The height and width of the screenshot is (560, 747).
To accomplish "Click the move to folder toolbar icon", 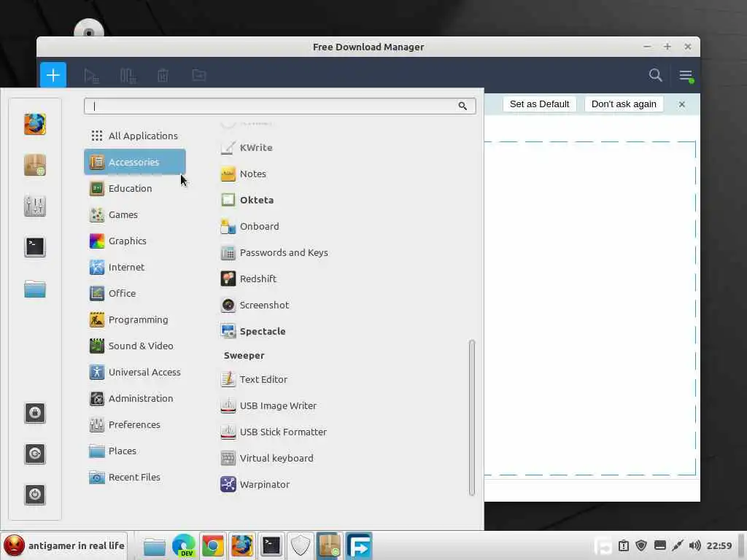I will pyautogui.click(x=198, y=75).
